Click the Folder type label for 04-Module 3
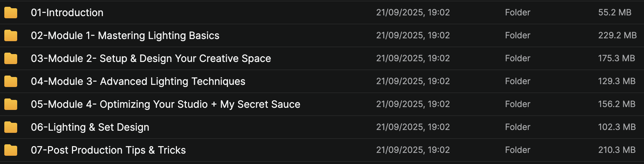This screenshot has width=644, height=164. [518, 81]
